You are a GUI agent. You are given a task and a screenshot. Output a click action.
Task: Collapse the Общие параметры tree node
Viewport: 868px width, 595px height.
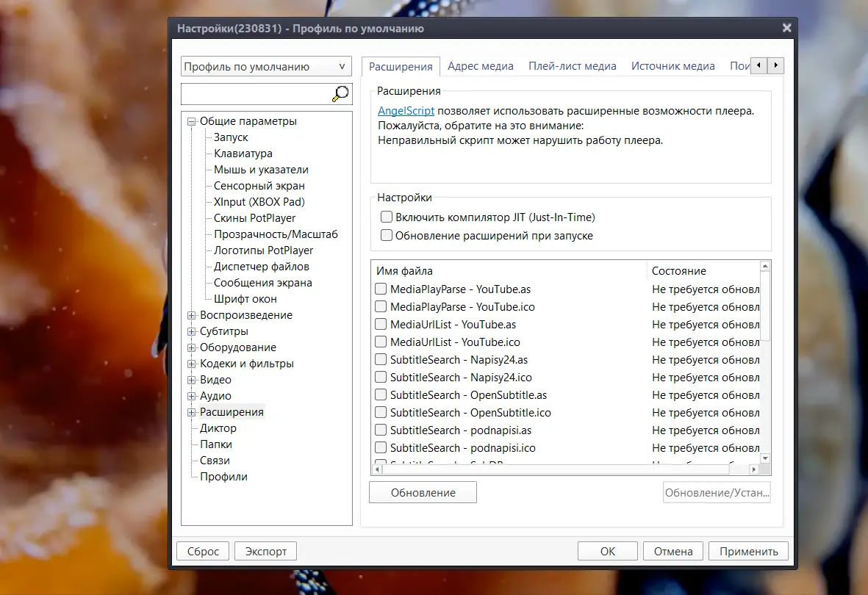192,121
